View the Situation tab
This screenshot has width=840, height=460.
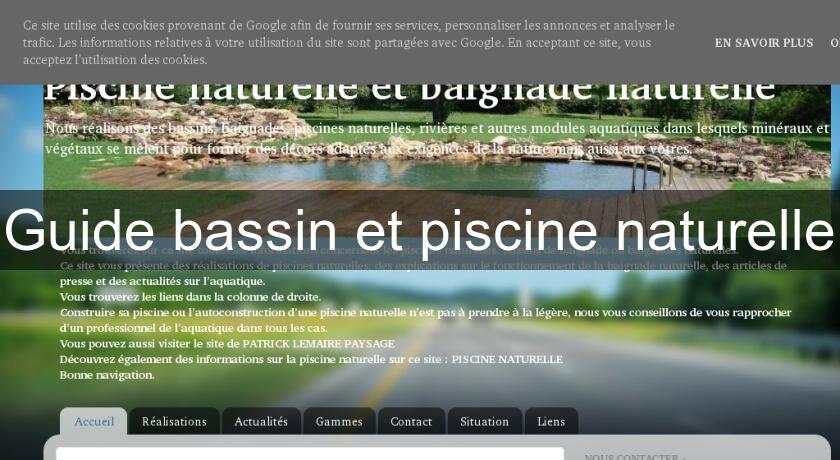(x=484, y=421)
